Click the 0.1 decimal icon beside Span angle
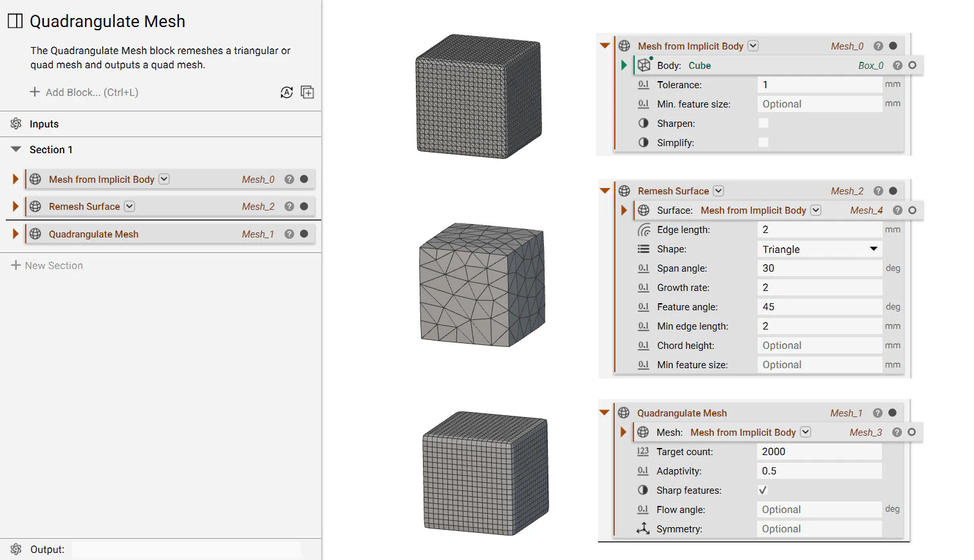 tap(643, 268)
